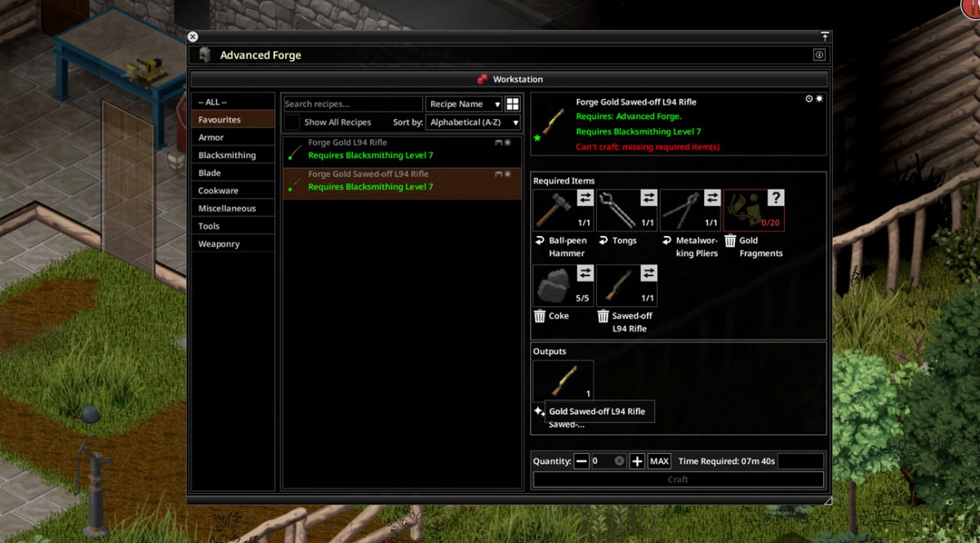980x543 pixels.
Task: Pin the window with top-right pin icon
Action: click(825, 37)
